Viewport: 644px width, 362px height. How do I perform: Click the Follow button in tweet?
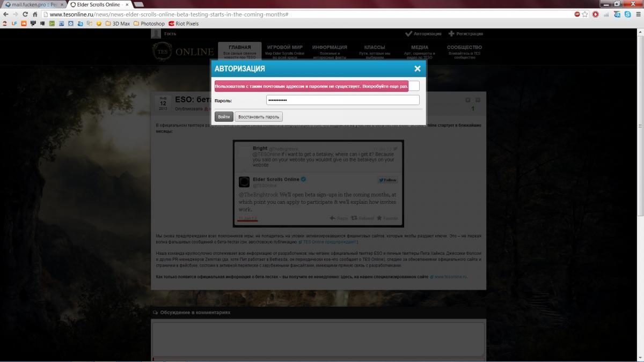click(387, 180)
